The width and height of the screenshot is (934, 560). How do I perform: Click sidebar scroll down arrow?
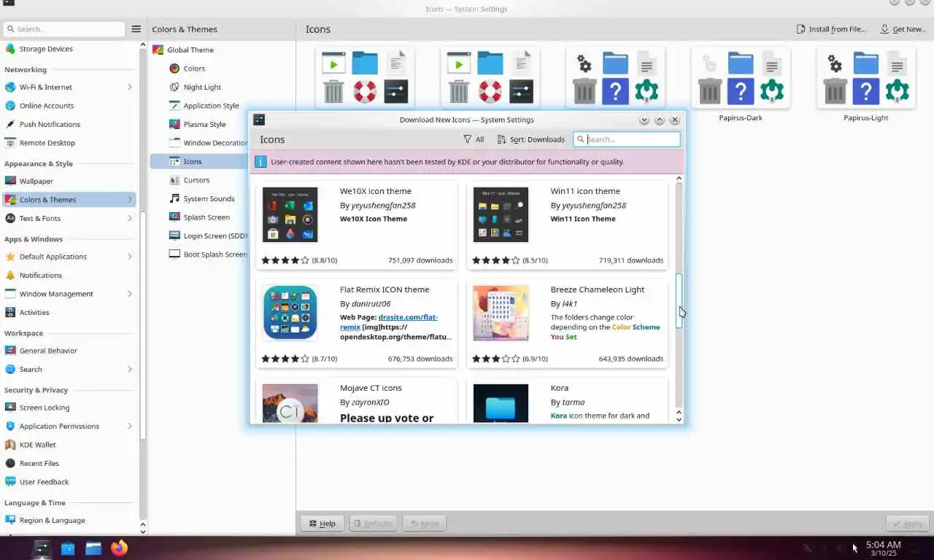(142, 532)
